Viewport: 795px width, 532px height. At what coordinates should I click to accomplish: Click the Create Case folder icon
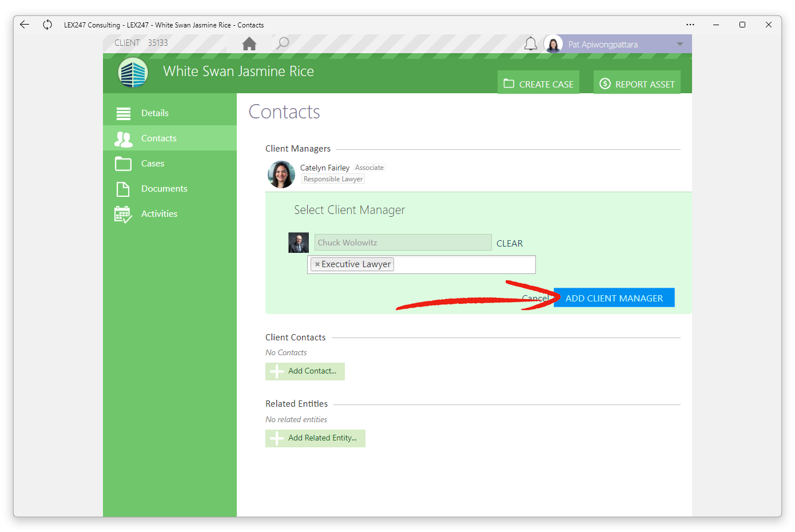coord(508,84)
